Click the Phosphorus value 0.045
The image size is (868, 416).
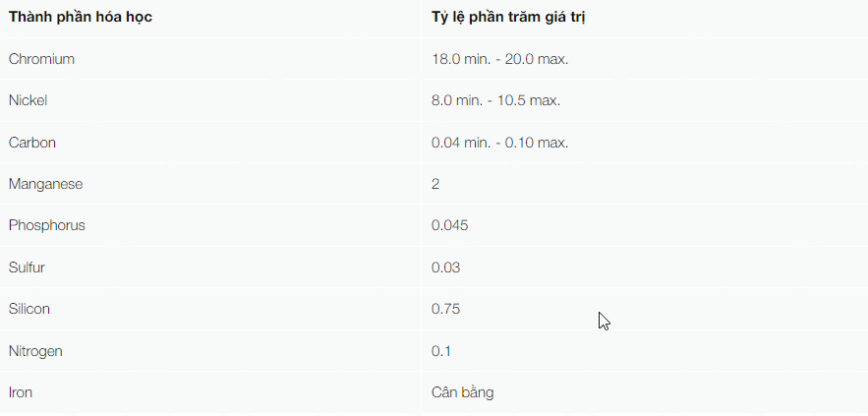pyautogui.click(x=449, y=225)
